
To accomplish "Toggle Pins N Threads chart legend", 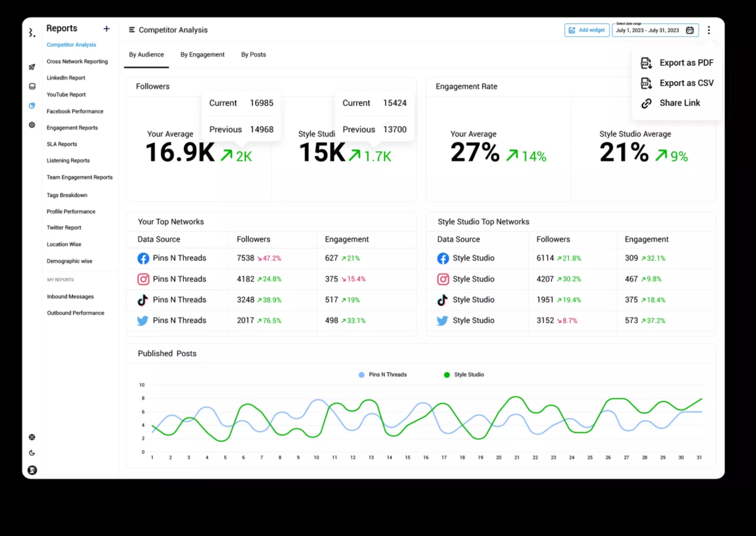I will click(383, 375).
